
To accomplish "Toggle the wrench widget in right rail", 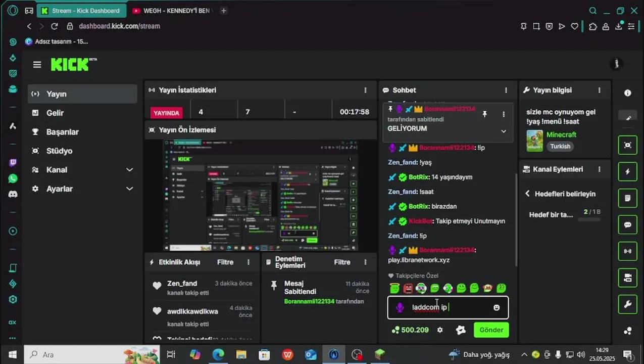I will click(x=628, y=304).
